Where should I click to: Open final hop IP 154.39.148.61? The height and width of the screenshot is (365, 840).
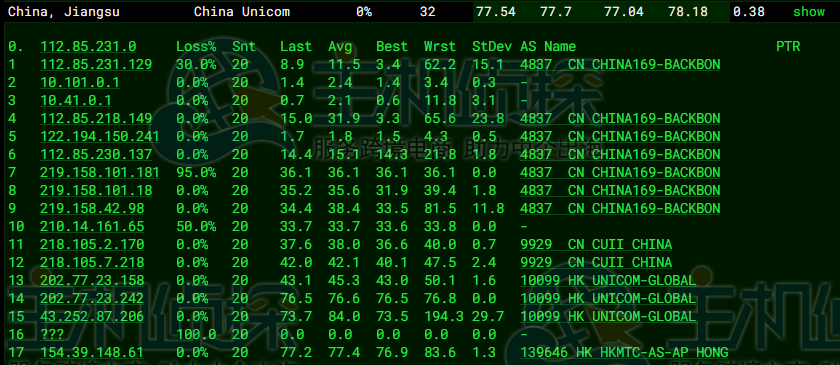92,353
